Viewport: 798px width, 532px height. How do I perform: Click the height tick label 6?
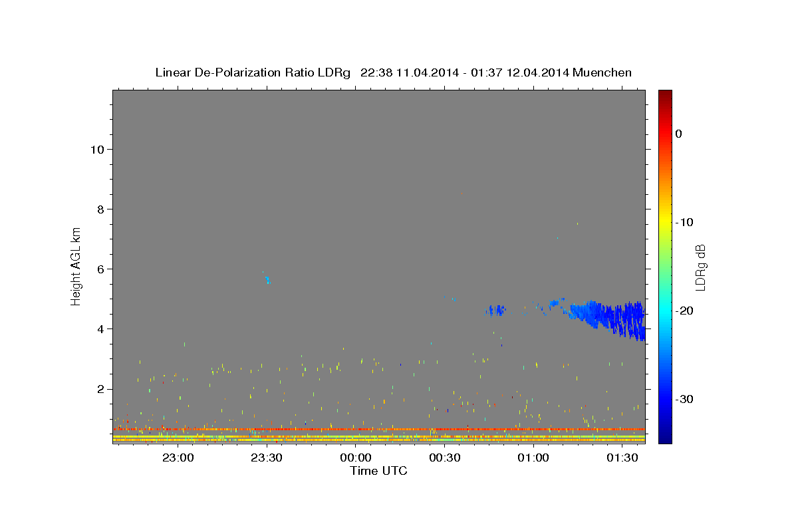click(x=100, y=269)
